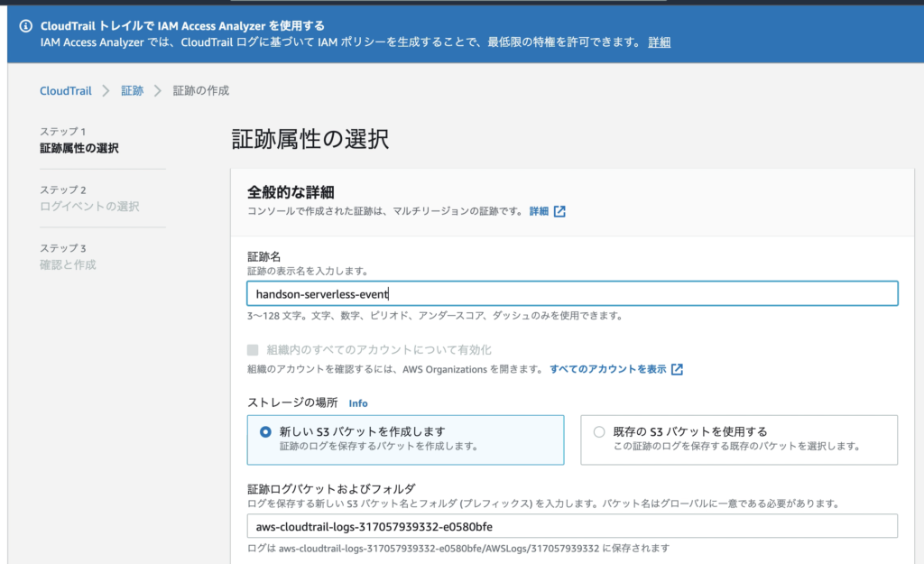Click the 3〜128 文字 hint text

436,316
